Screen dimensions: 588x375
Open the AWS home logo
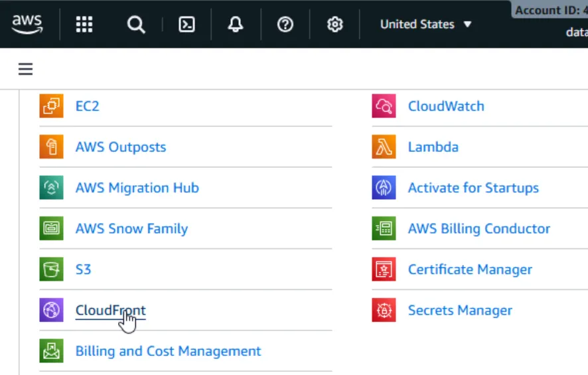pos(27,25)
